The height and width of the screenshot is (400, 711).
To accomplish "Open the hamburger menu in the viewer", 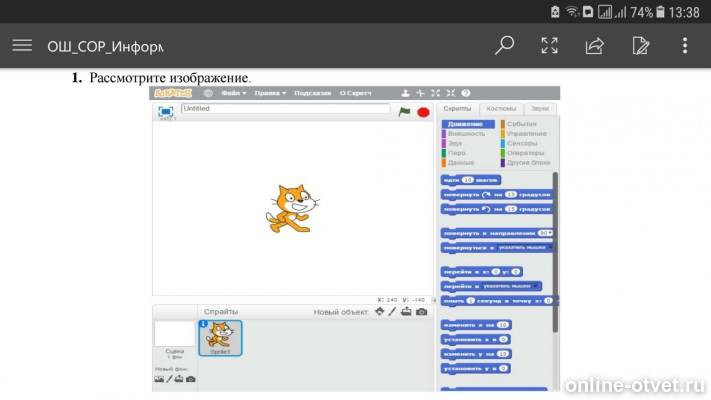I will point(22,45).
